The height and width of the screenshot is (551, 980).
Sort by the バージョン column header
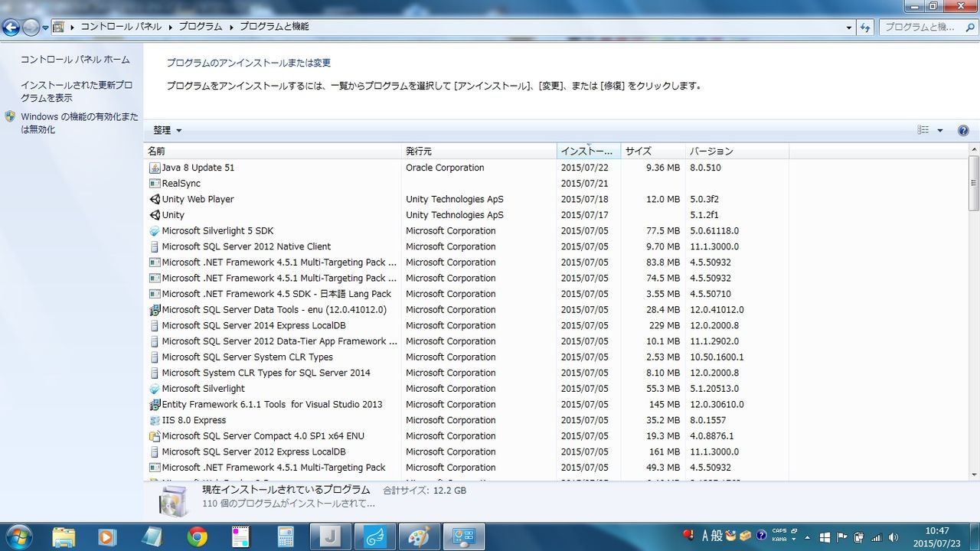tap(737, 152)
